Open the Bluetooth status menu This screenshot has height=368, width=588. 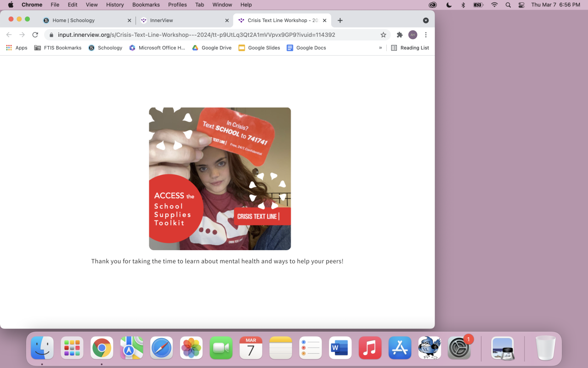[x=463, y=5]
